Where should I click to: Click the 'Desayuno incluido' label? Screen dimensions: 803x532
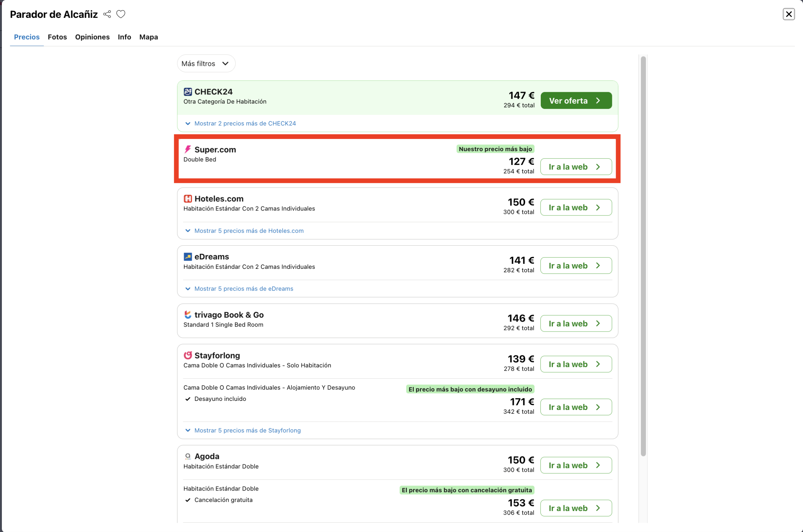(x=220, y=399)
